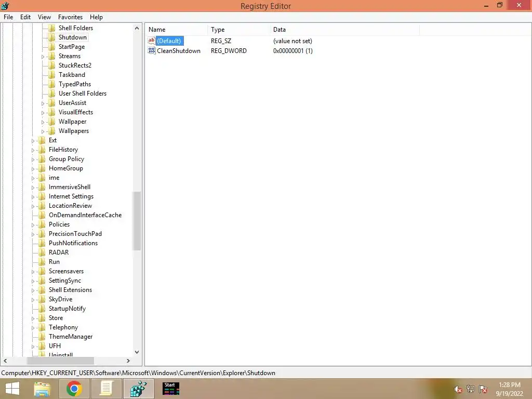The height and width of the screenshot is (399, 532).
Task: Select the (Default) string value icon
Action: pos(152,41)
